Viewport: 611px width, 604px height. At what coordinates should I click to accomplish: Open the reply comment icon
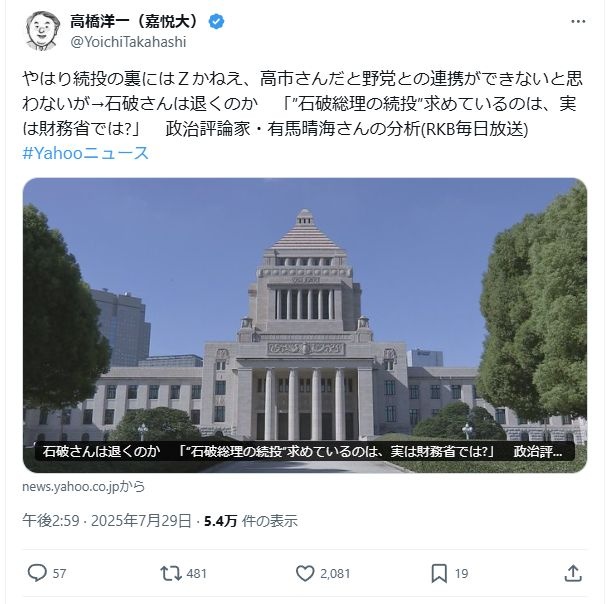(x=37, y=573)
